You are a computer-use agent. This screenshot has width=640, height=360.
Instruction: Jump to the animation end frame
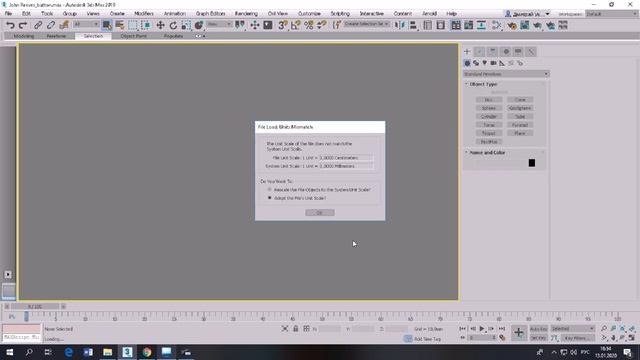click(x=502, y=329)
